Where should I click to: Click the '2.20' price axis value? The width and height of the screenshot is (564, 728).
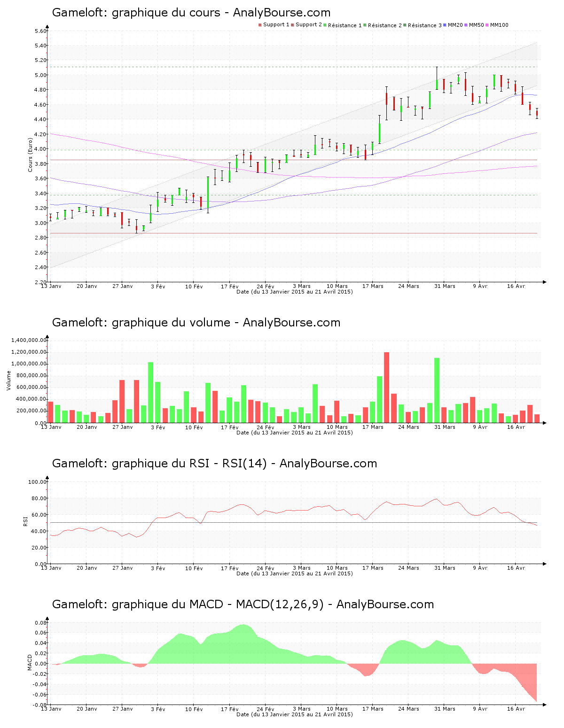pos(40,282)
